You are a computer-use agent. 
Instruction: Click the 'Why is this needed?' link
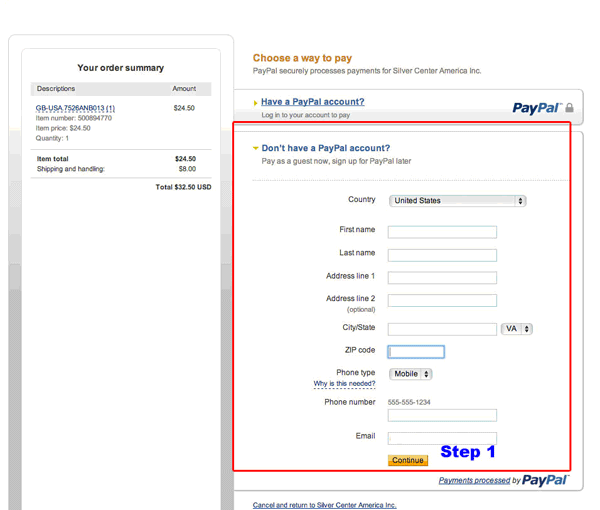click(344, 383)
